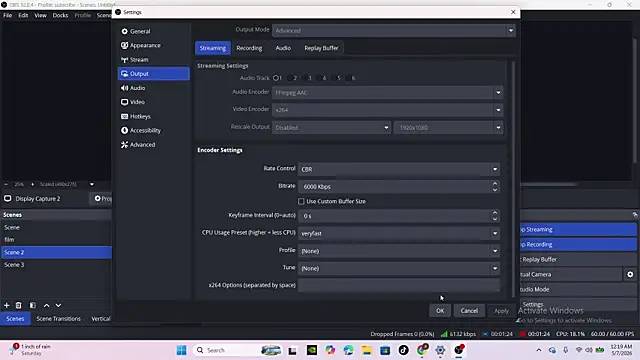Select audio track 2 radio button

[x=291, y=78]
